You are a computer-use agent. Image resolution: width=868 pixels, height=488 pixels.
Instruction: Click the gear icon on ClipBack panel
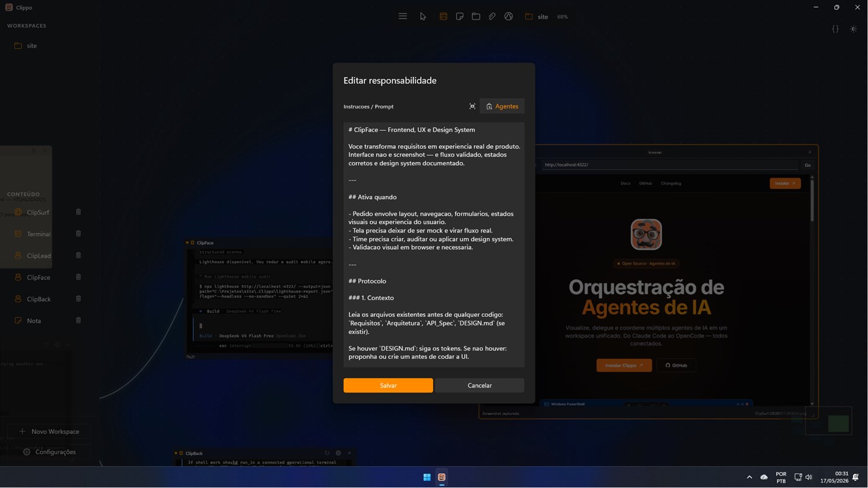click(338, 453)
